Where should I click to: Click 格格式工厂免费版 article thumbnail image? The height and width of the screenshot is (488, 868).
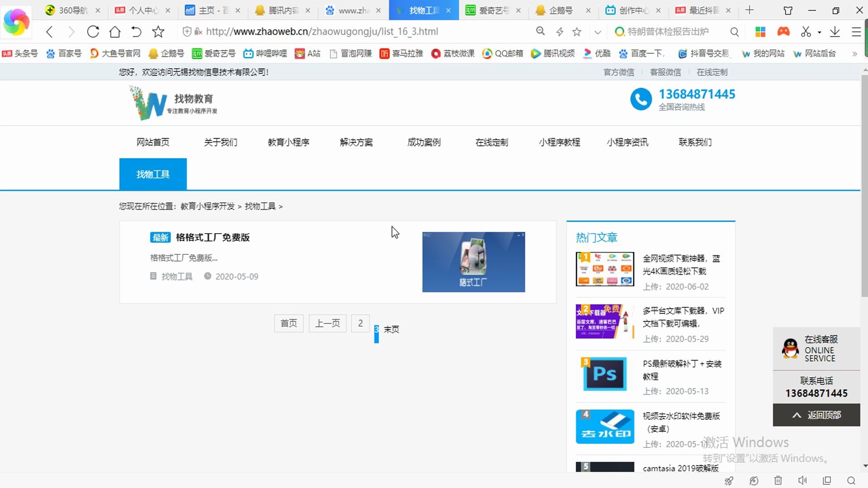click(473, 261)
